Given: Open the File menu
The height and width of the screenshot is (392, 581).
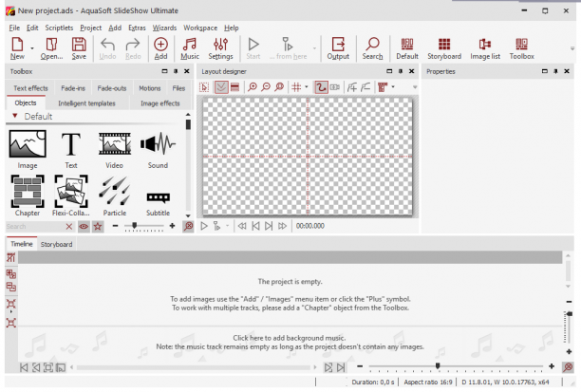Looking at the screenshot, I should click(14, 28).
